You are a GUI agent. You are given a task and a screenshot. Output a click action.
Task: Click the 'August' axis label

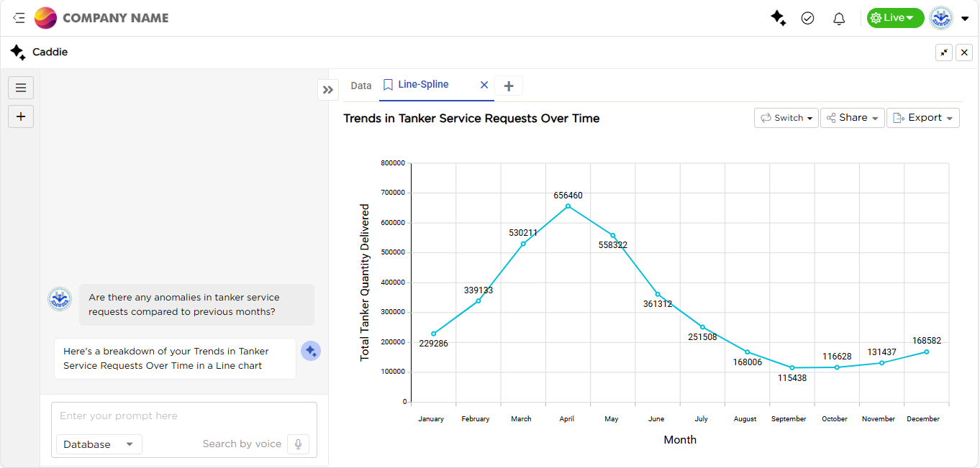pos(745,418)
